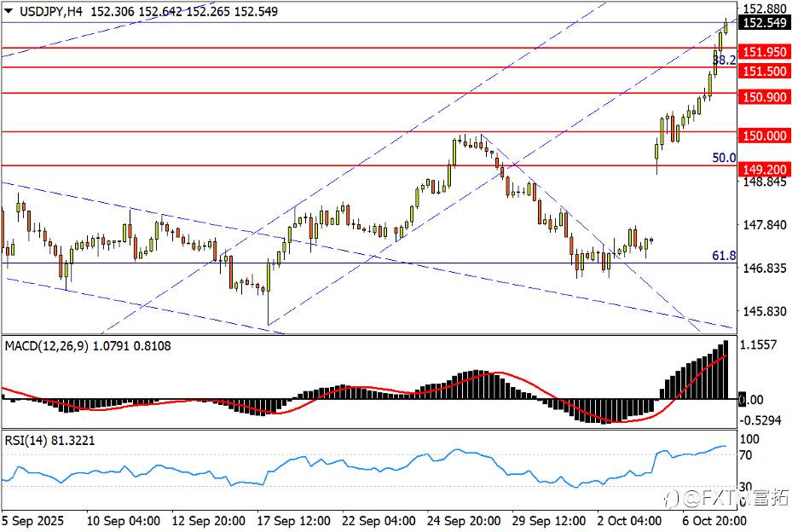Image resolution: width=798 pixels, height=532 pixels.
Task: Click the current price label 152.549
Action: [765, 23]
